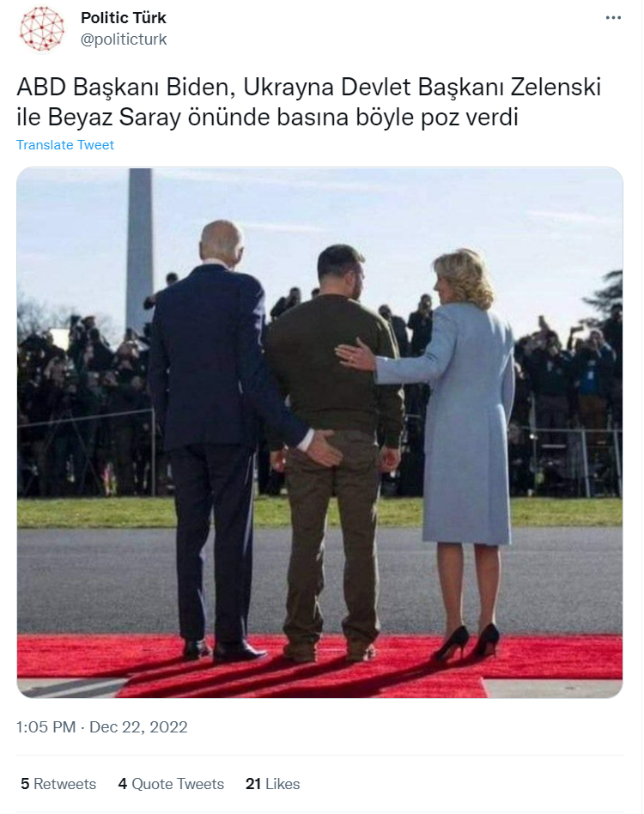View the 4 Quote Tweets list
The image size is (644, 814).
coord(171,783)
